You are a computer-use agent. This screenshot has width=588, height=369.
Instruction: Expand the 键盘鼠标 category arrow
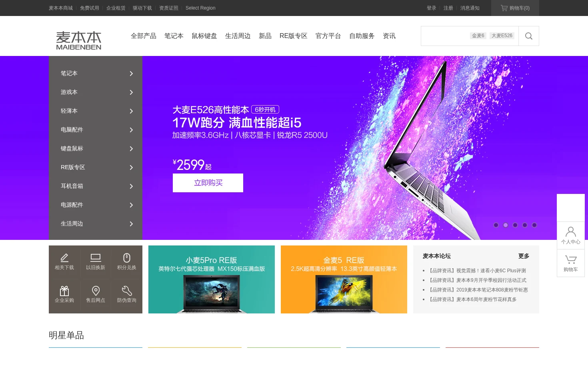click(131, 149)
